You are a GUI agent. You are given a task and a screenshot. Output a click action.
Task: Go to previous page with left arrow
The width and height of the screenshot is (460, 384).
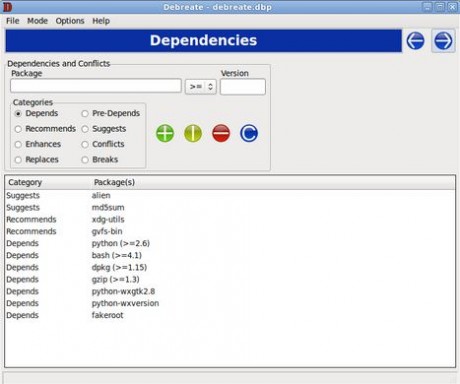[x=415, y=41]
